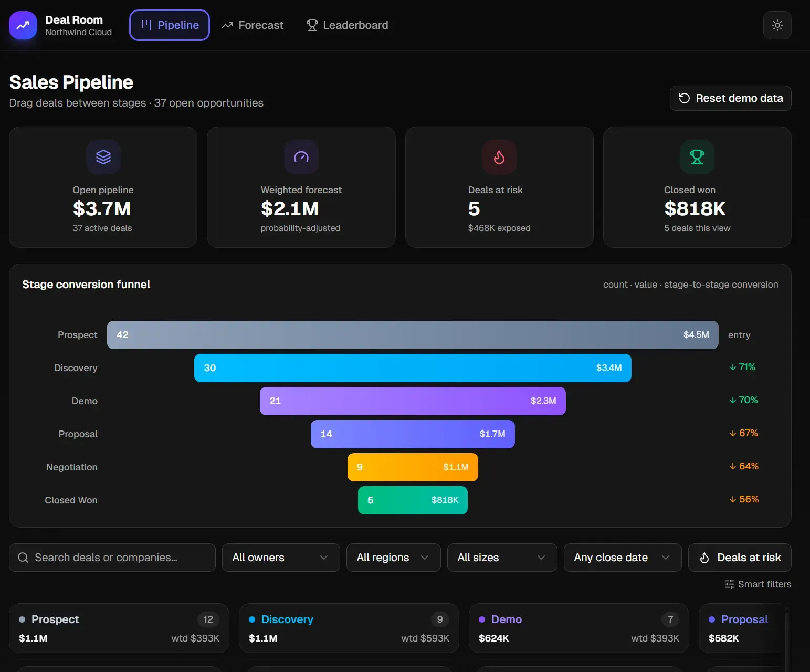Screen dimensions: 810x672
Task: Click the Forecast trend-line icon
Action: coord(227,25)
